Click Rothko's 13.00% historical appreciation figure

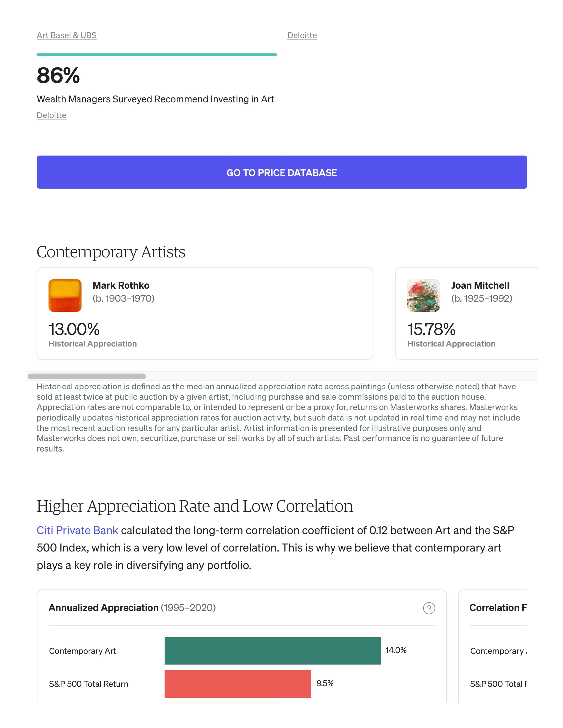pos(74,329)
